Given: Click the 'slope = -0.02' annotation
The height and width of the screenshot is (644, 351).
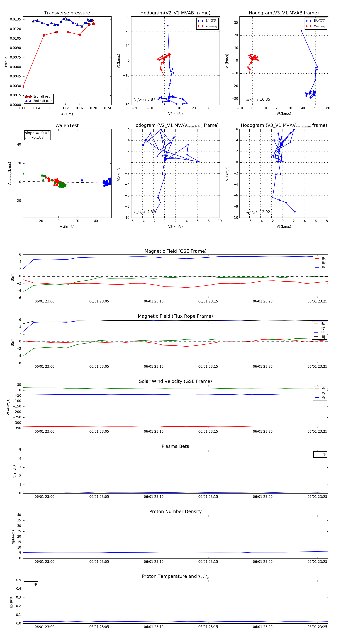Looking at the screenshot, I should click(x=37, y=133).
